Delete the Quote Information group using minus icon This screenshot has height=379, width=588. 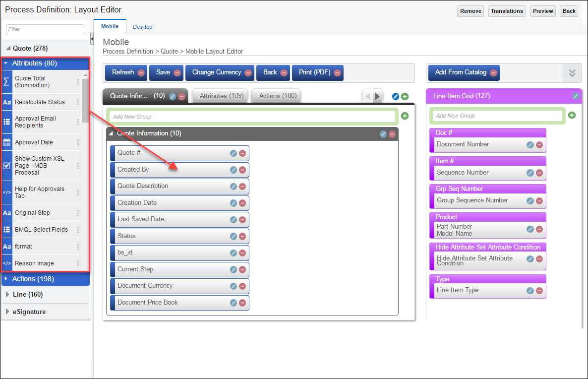point(392,134)
